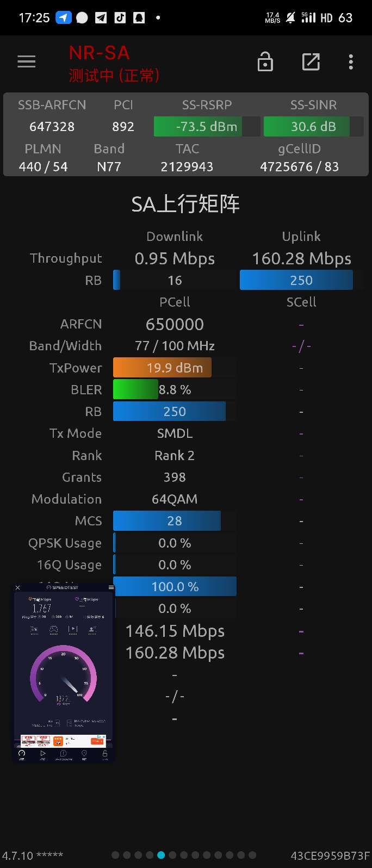Close the floating Speedtest window
Image resolution: width=372 pixels, height=868 pixels.
click(17, 587)
